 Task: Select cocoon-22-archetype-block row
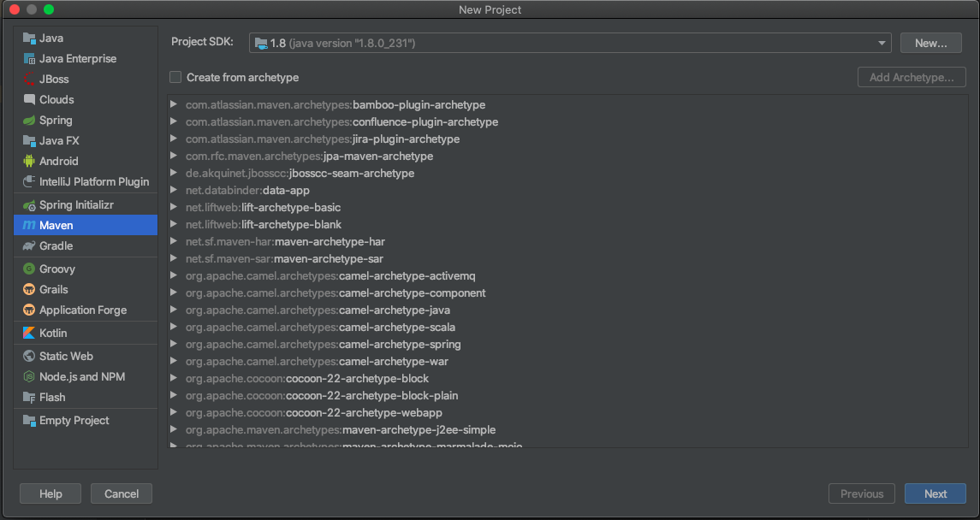pyautogui.click(x=567, y=378)
